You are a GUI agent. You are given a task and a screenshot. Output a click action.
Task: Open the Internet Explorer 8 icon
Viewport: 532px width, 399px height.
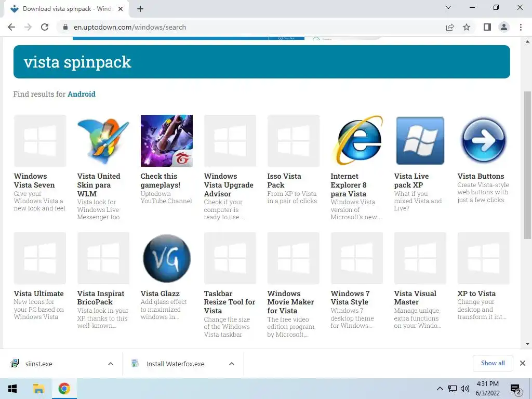pos(357,141)
